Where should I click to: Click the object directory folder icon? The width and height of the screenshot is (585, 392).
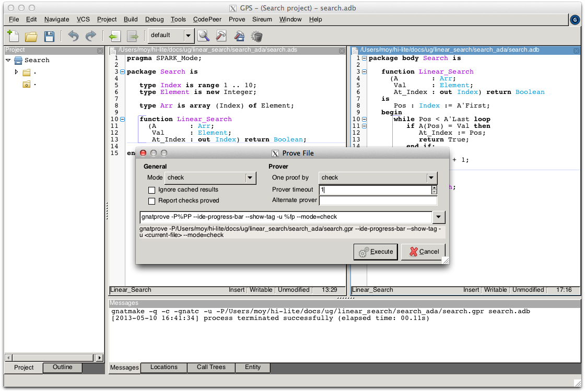tap(27, 85)
